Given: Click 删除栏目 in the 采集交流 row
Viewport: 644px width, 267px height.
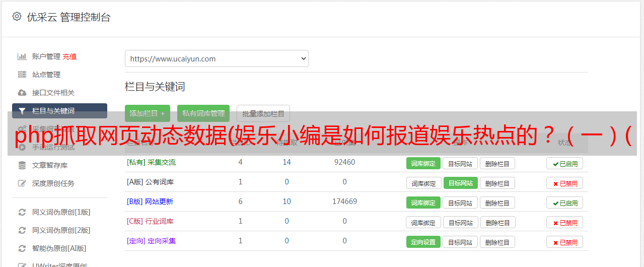Looking at the screenshot, I should 497,163.
